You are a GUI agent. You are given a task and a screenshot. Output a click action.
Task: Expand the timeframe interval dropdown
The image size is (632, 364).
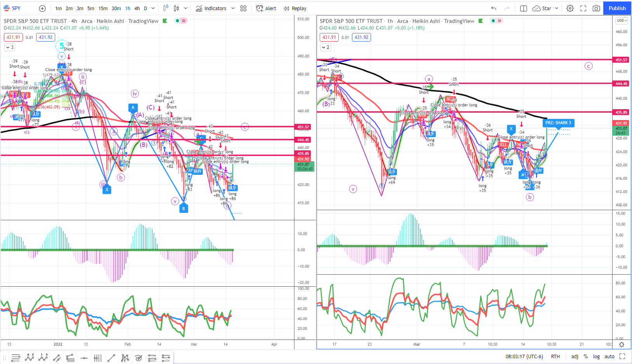(x=153, y=8)
